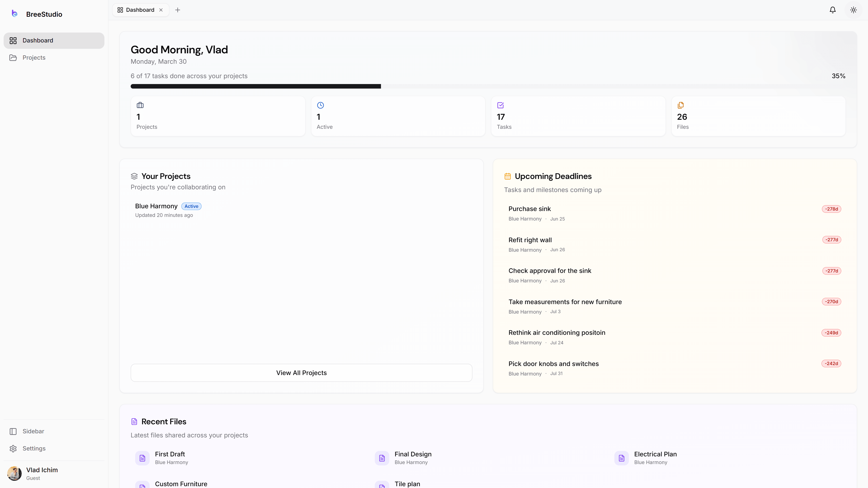Click the Settings gear icon
868x488 pixels.
point(13,449)
